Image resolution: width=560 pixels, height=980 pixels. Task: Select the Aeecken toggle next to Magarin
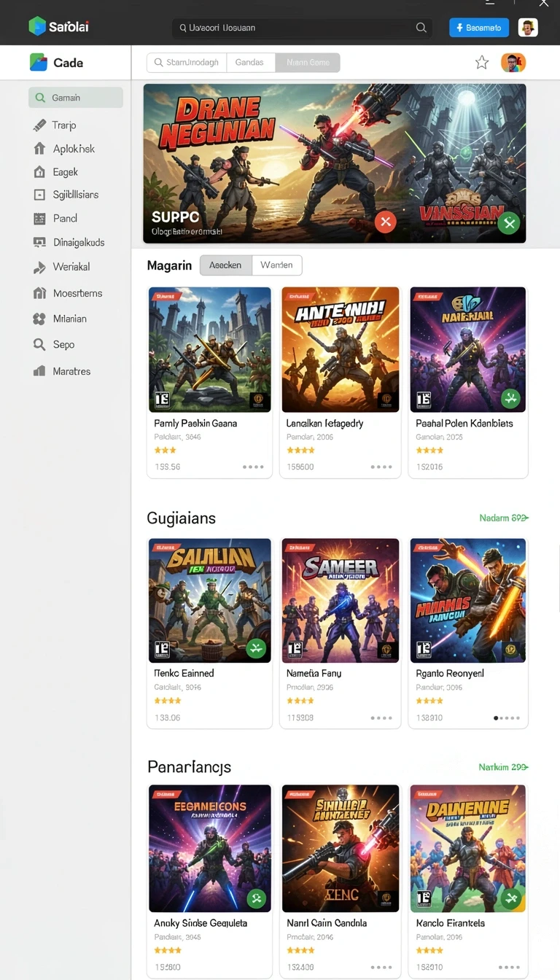[226, 265]
